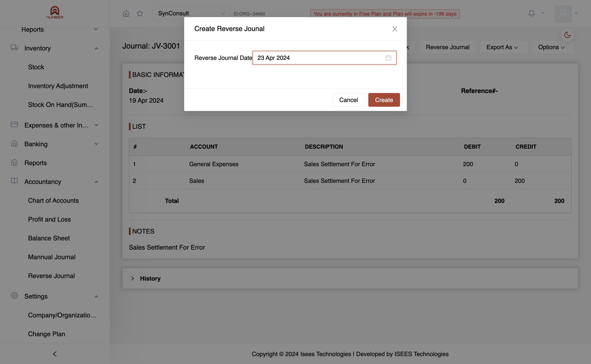Open the notifications bell
This screenshot has width=591, height=364.
coord(531,13)
